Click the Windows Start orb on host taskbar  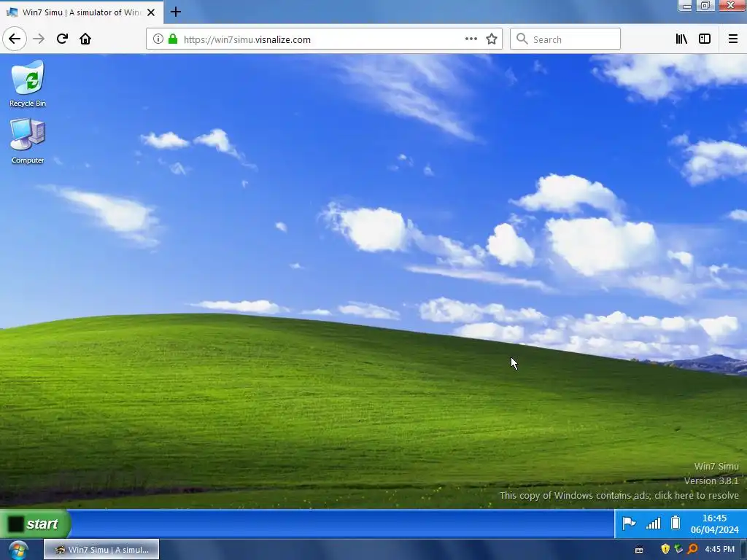(x=18, y=550)
